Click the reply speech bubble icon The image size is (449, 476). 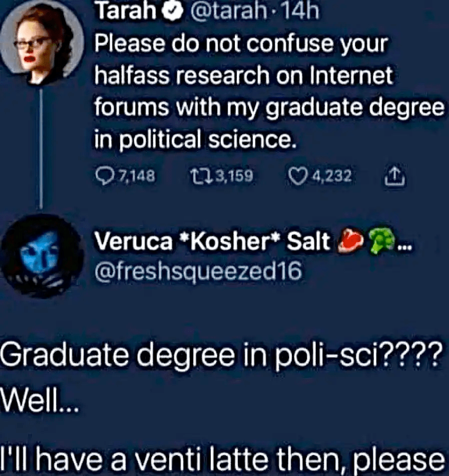pyautogui.click(x=103, y=176)
